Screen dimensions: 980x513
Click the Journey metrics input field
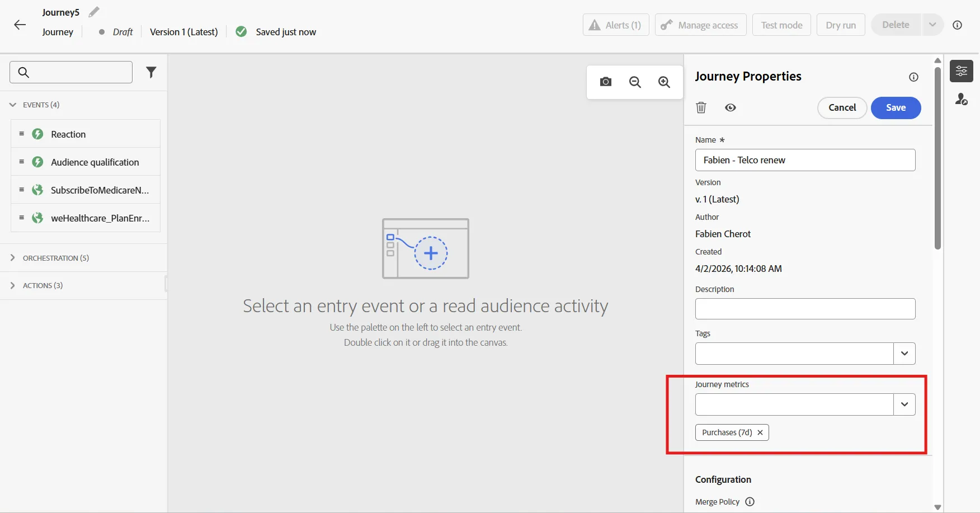click(x=794, y=404)
